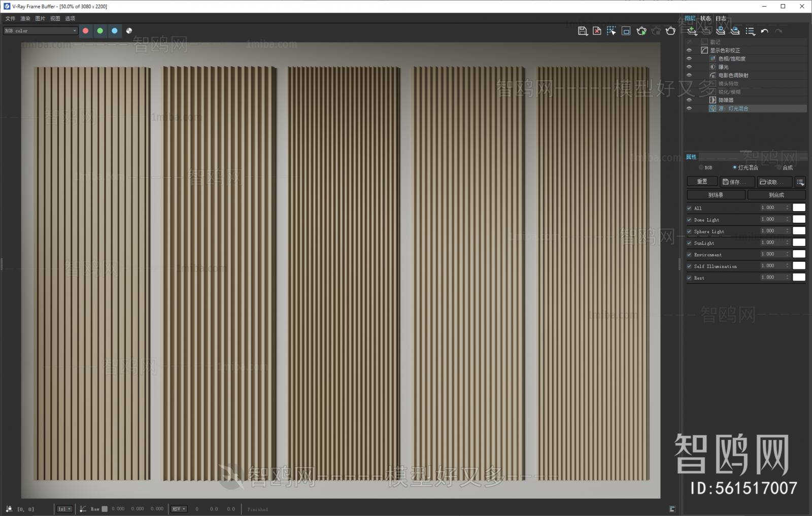The image size is (812, 516).
Task: Open the 视图 menu
Action: [x=55, y=18]
